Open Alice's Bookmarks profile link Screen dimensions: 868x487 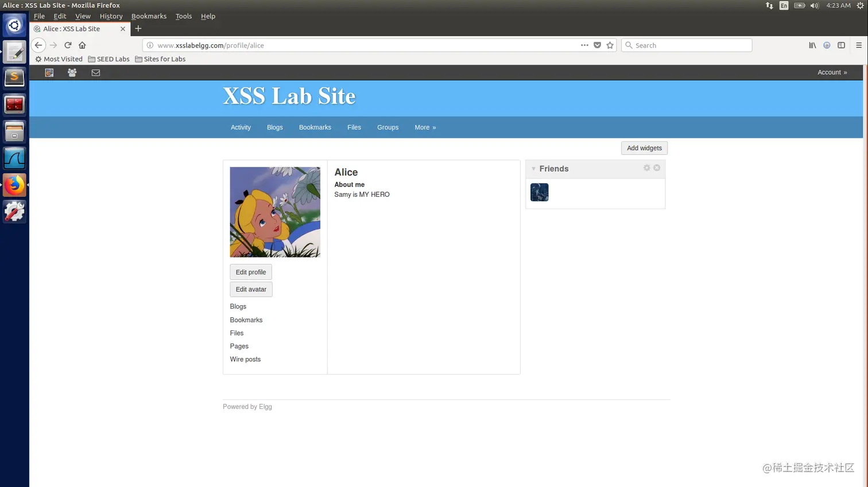coord(246,320)
